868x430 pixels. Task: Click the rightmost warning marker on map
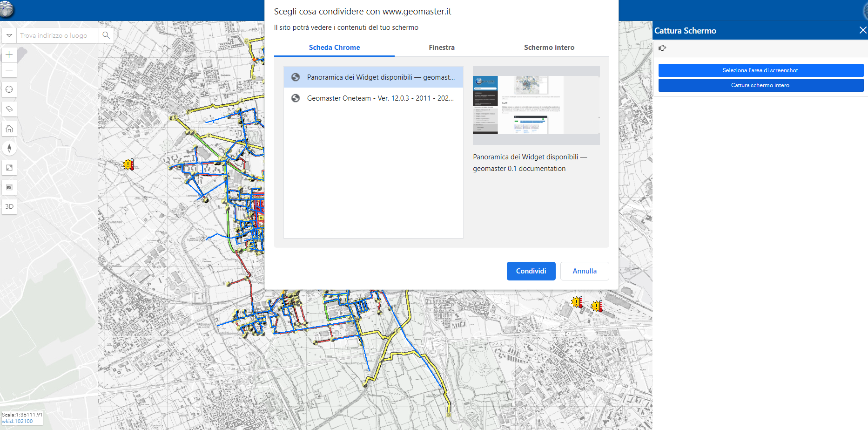597,306
